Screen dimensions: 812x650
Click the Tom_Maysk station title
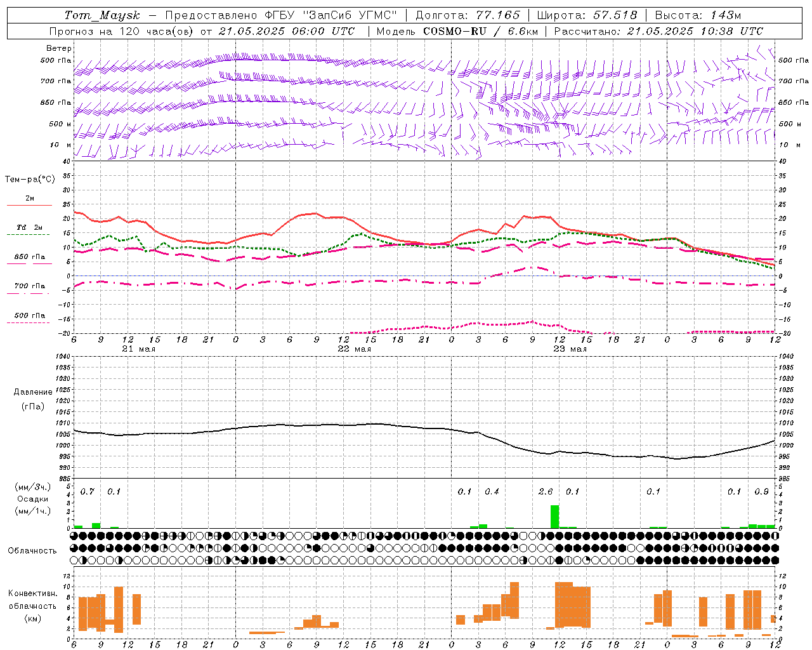[102, 15]
